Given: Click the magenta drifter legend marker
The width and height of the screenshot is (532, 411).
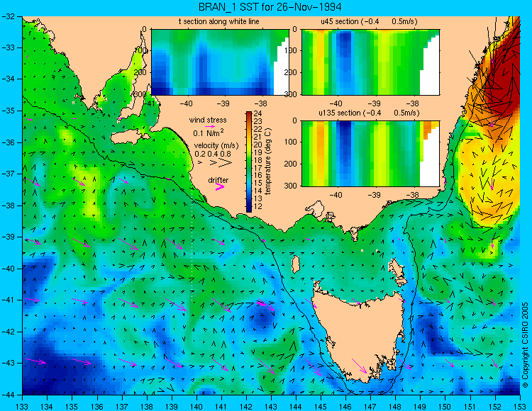Looking at the screenshot, I should [220, 187].
